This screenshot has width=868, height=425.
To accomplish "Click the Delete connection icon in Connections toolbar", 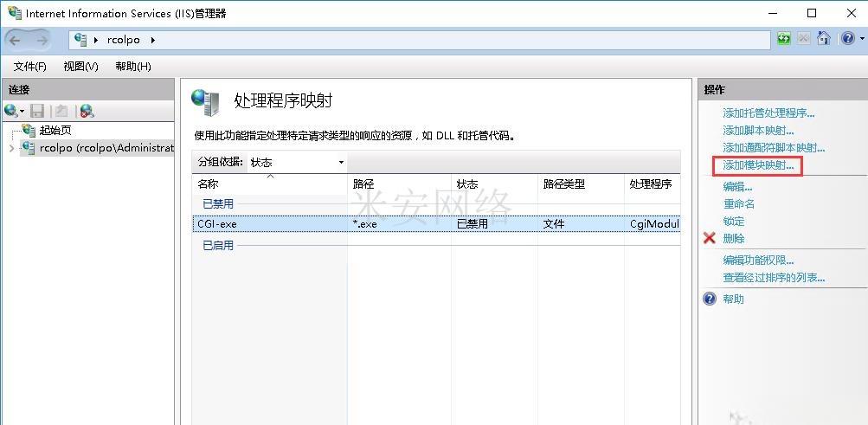I will (x=87, y=112).
